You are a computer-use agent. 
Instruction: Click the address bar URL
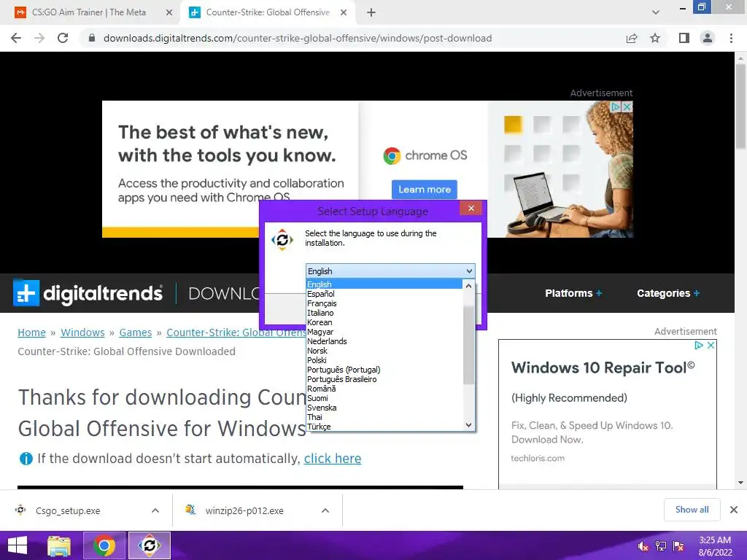click(298, 38)
